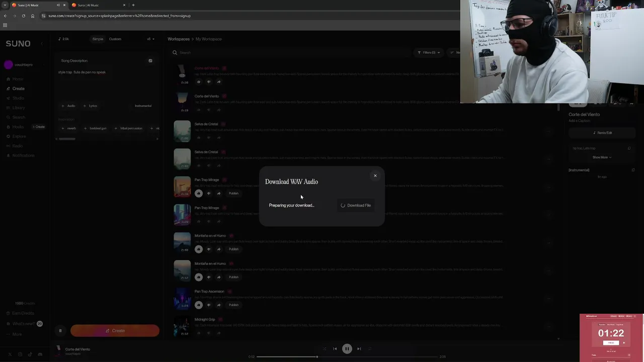The width and height of the screenshot is (644, 362).
Task: Open Library in the sidebar
Action: click(19, 108)
